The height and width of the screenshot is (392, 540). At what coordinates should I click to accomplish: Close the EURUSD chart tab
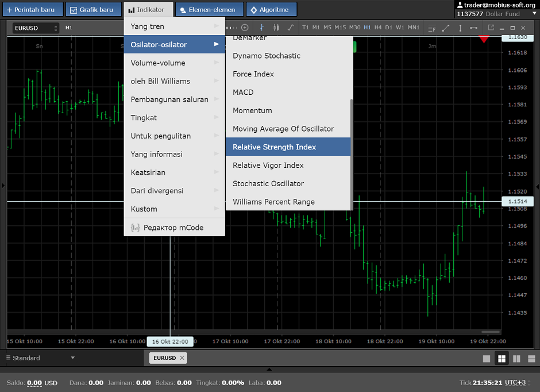pos(182,358)
